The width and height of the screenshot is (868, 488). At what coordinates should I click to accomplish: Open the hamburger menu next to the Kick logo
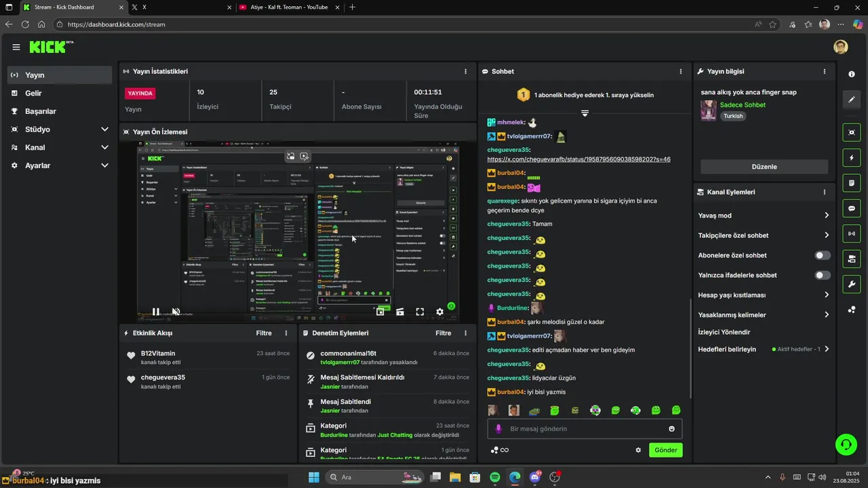(x=16, y=47)
